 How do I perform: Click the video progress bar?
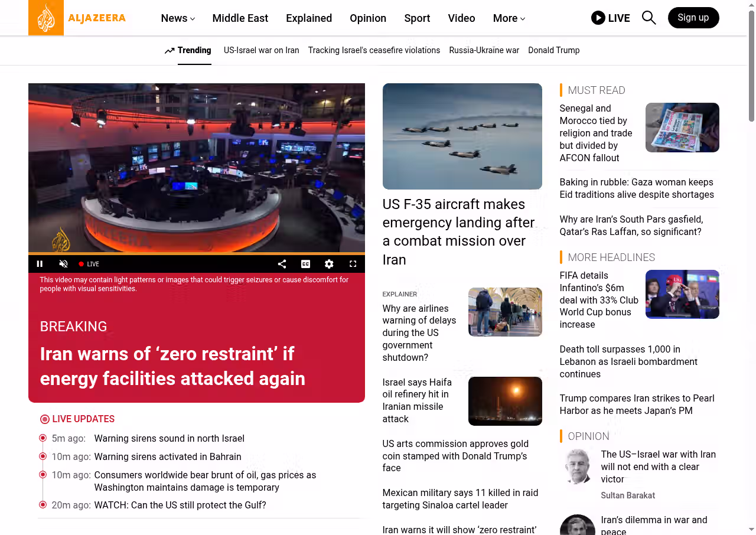tap(196, 254)
